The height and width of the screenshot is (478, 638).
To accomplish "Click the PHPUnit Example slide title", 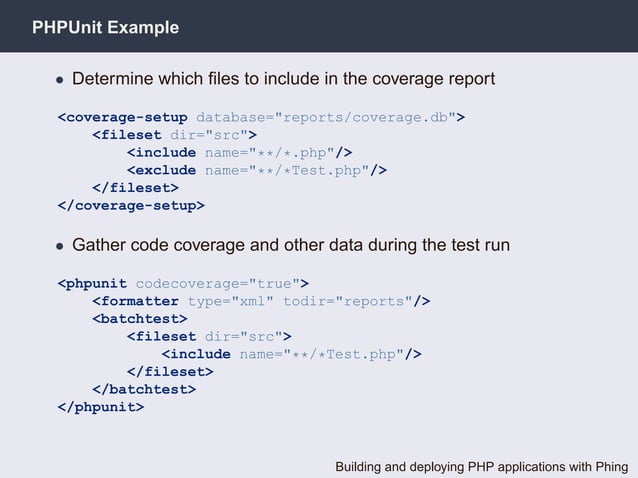I will [x=105, y=27].
